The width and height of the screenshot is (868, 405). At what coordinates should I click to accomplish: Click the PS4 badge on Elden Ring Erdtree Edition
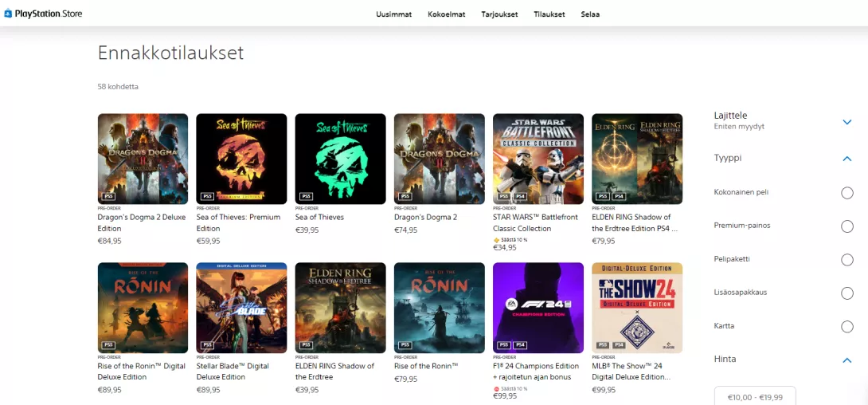[619, 197]
